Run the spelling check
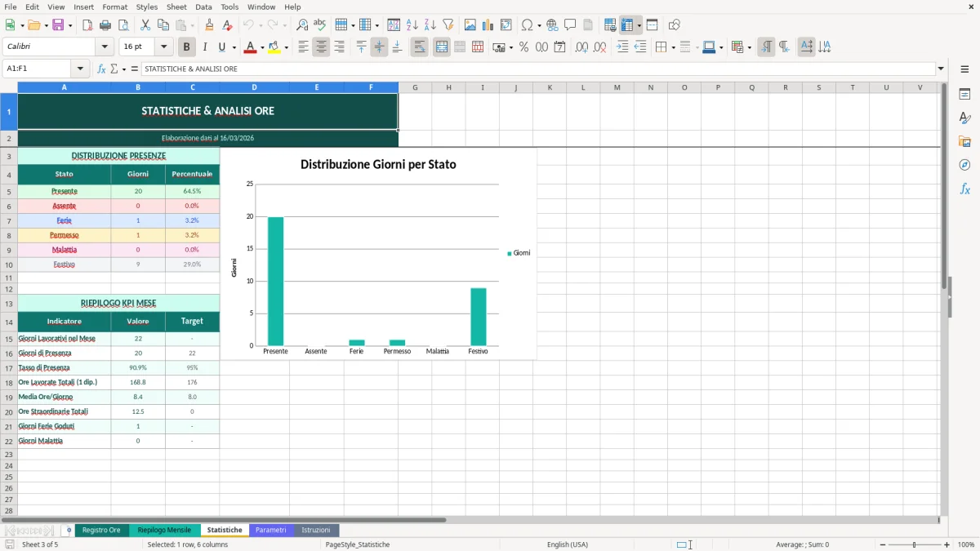 320,25
